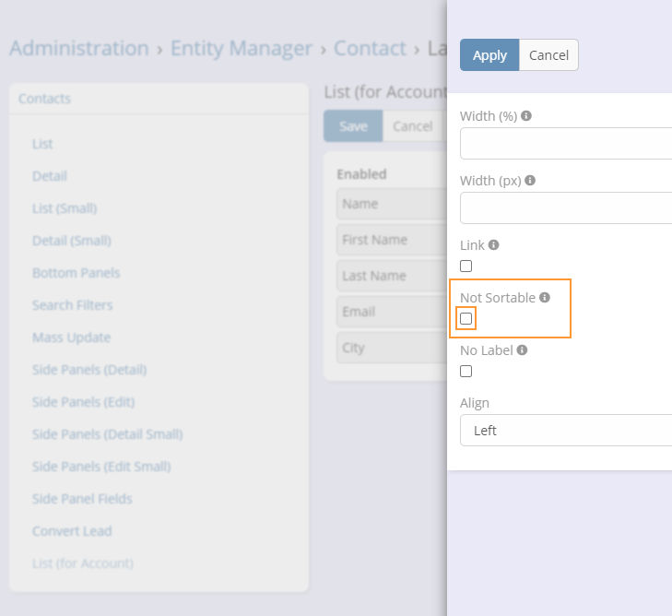Open Mass Update layout
The image size is (672, 616).
[71, 338]
